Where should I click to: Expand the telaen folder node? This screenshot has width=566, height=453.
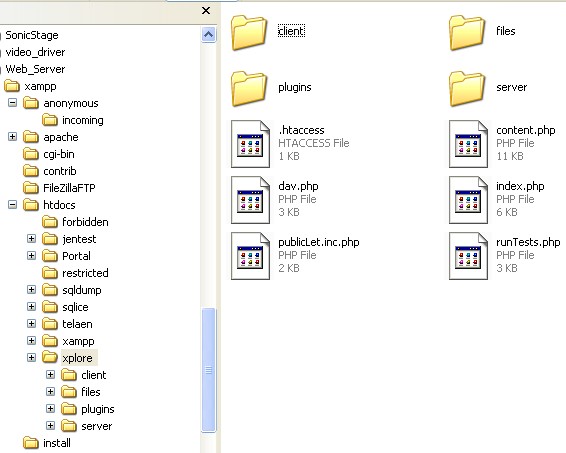31,323
